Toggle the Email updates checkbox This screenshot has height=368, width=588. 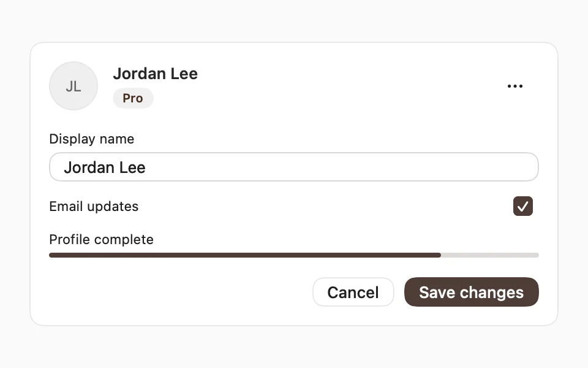[522, 206]
